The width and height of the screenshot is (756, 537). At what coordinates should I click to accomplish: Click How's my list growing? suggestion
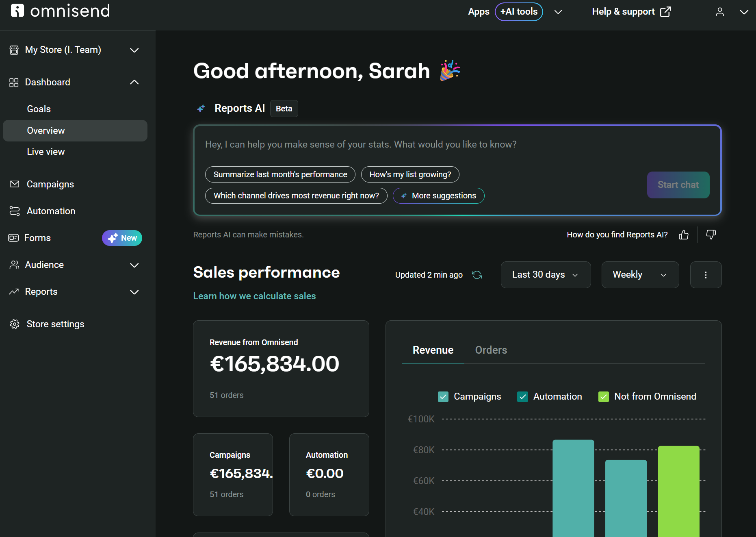[410, 174]
